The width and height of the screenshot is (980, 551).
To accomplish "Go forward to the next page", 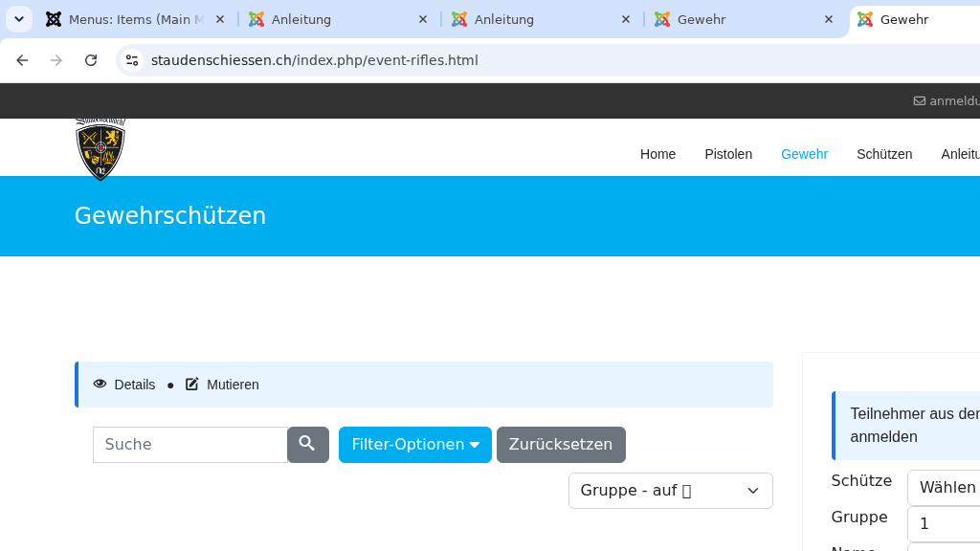I will point(56,60).
